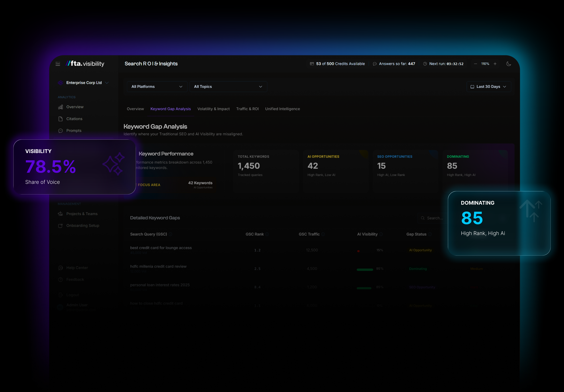Toggle dark mode moon icon
564x392 pixels.
coord(509,64)
